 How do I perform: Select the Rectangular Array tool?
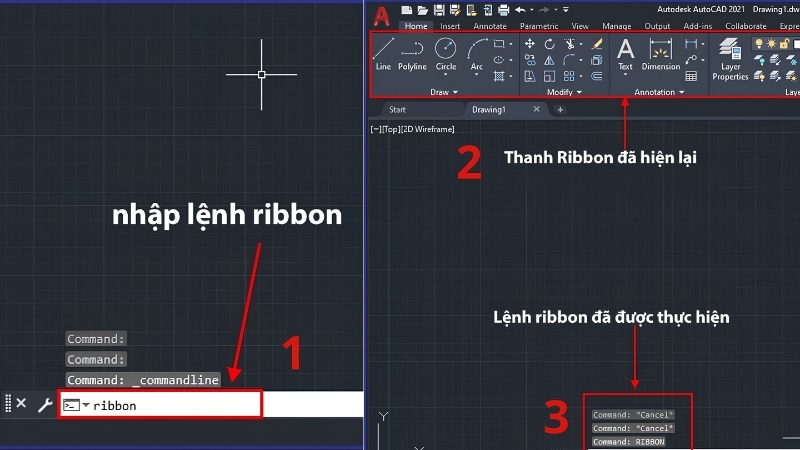pos(569,77)
